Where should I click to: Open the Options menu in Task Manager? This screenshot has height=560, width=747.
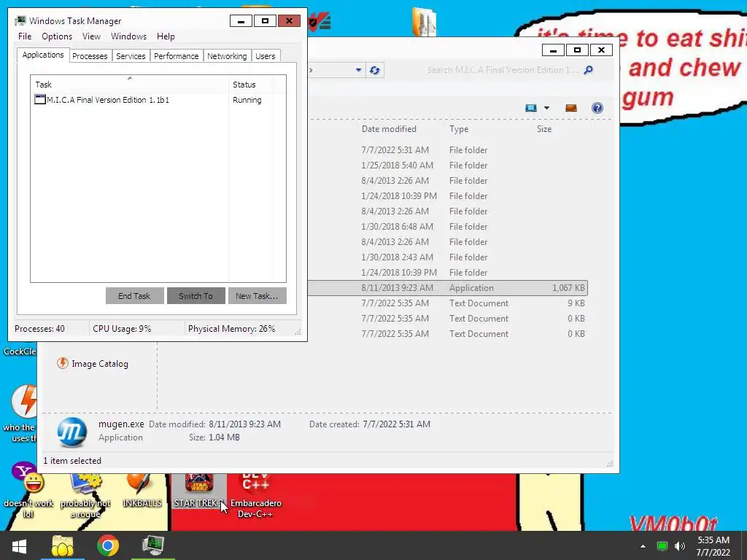pyautogui.click(x=57, y=36)
